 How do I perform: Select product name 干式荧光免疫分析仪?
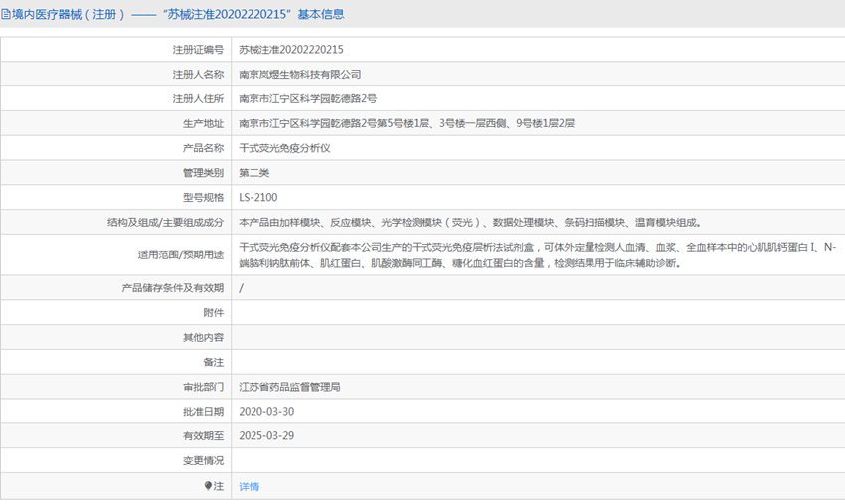(284, 148)
